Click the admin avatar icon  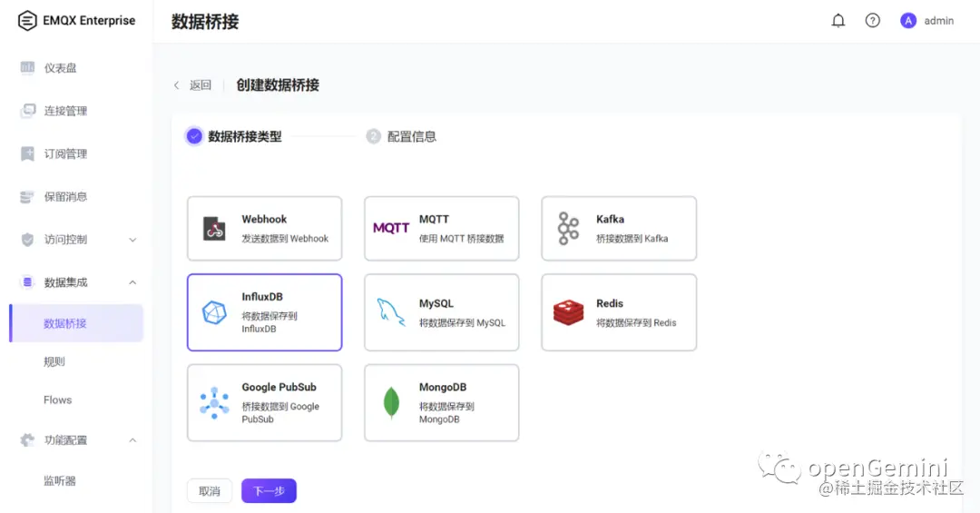tap(908, 21)
